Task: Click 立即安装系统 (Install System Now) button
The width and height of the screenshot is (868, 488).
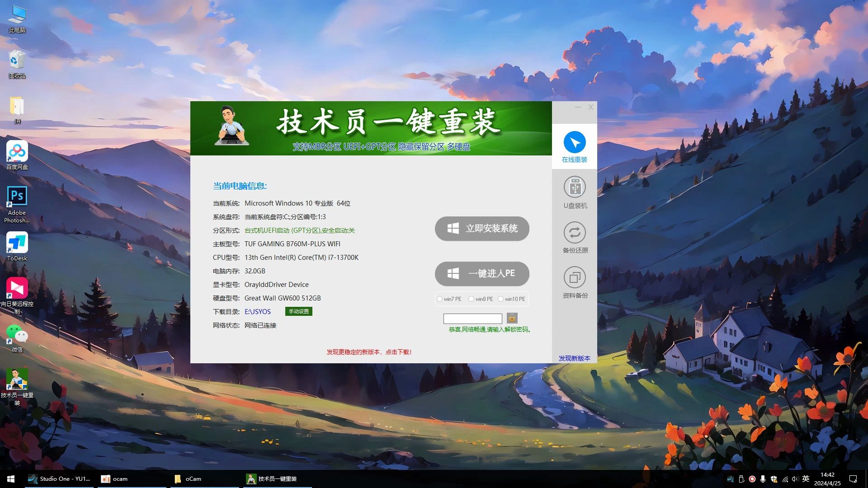Action: point(481,228)
